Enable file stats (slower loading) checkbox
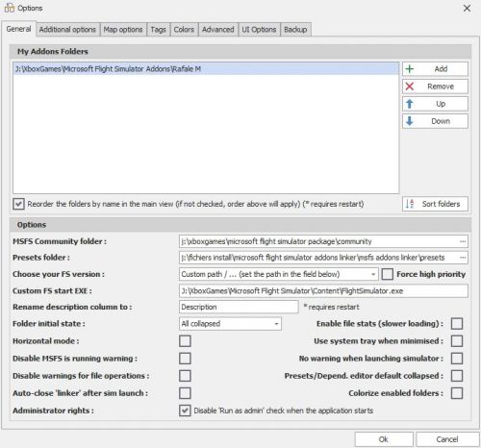 (457, 324)
